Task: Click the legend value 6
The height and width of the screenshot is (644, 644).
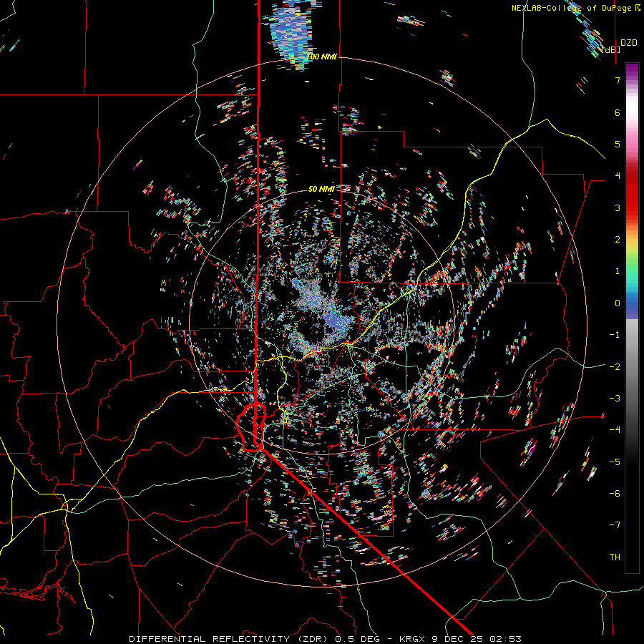Action: [x=618, y=112]
